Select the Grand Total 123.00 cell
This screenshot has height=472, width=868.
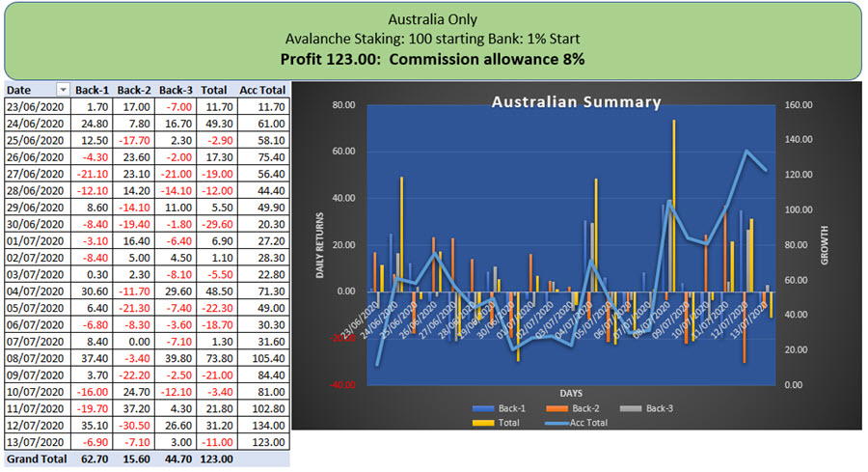(x=216, y=459)
